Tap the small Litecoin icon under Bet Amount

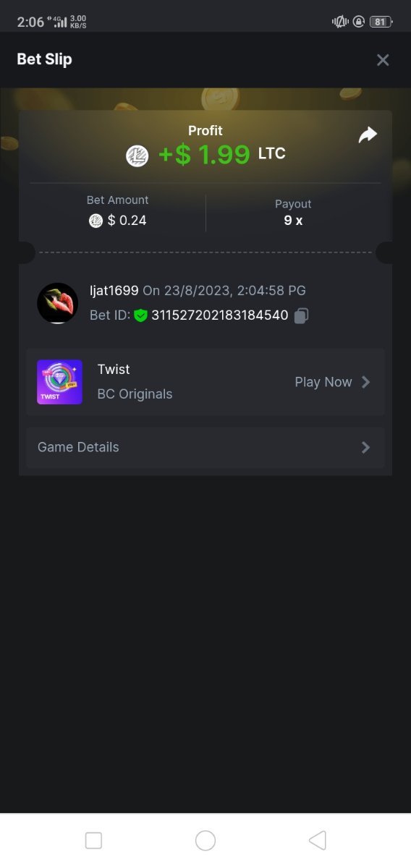coord(96,221)
